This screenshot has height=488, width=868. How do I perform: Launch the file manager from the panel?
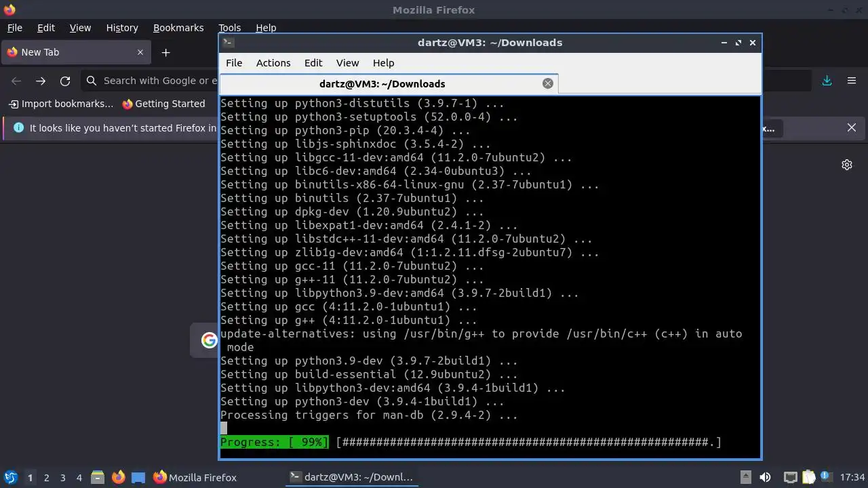pyautogui.click(x=98, y=477)
